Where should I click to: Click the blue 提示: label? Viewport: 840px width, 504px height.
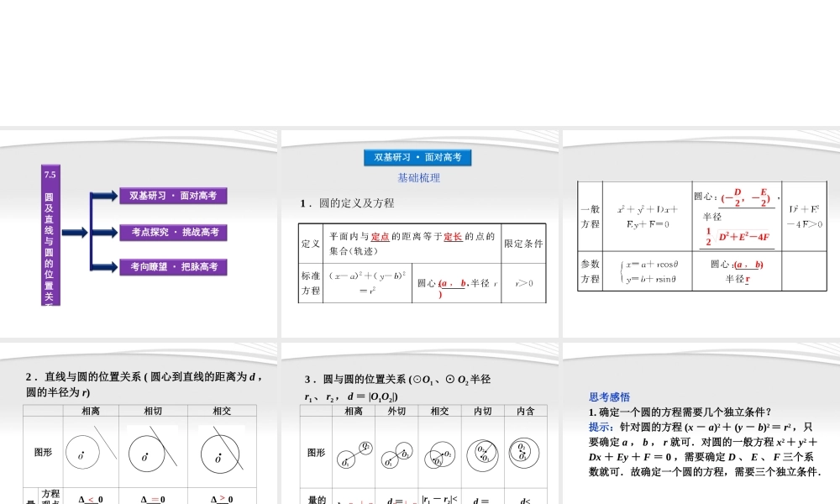(601, 427)
